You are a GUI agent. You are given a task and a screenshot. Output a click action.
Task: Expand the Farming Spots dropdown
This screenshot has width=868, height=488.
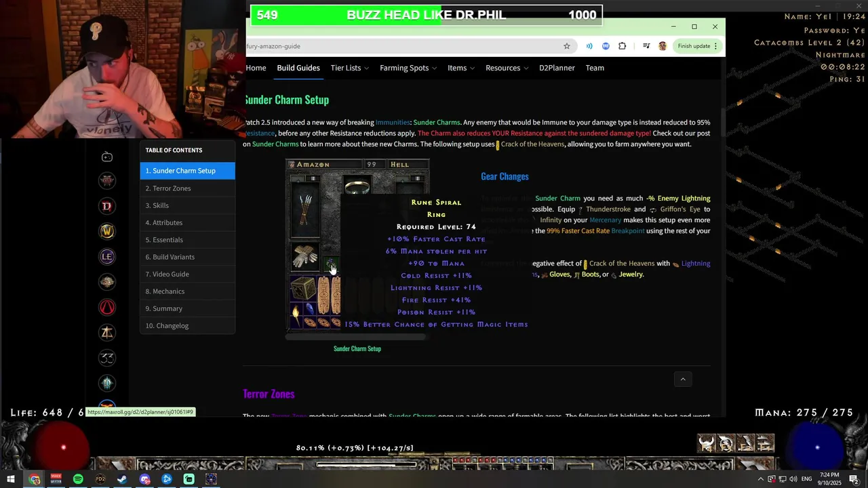pos(408,68)
